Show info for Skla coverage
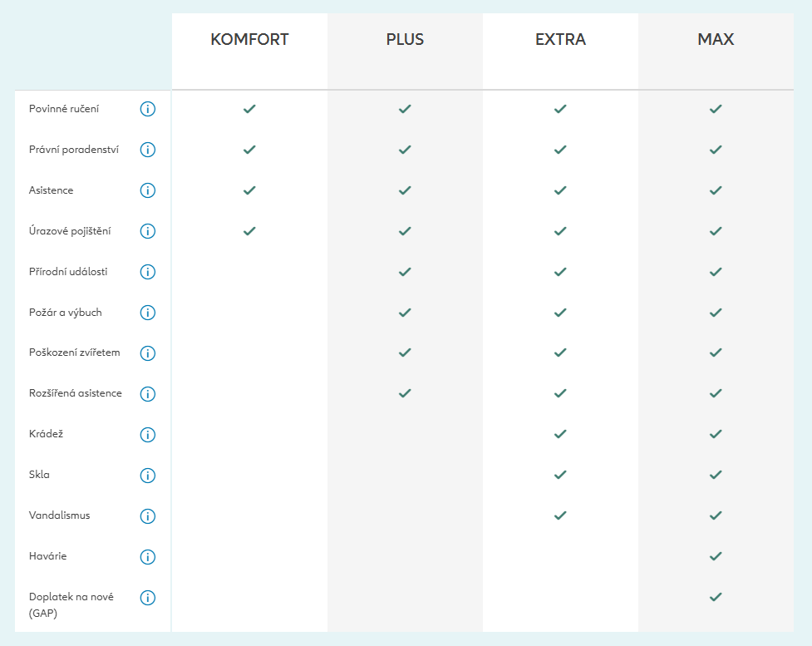 point(148,476)
